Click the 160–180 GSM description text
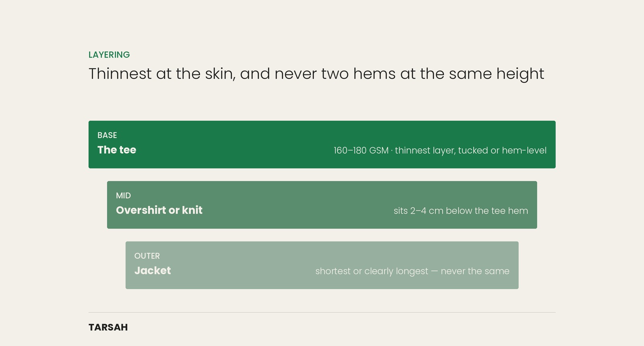Viewport: 644px width, 346px height. [440, 150]
